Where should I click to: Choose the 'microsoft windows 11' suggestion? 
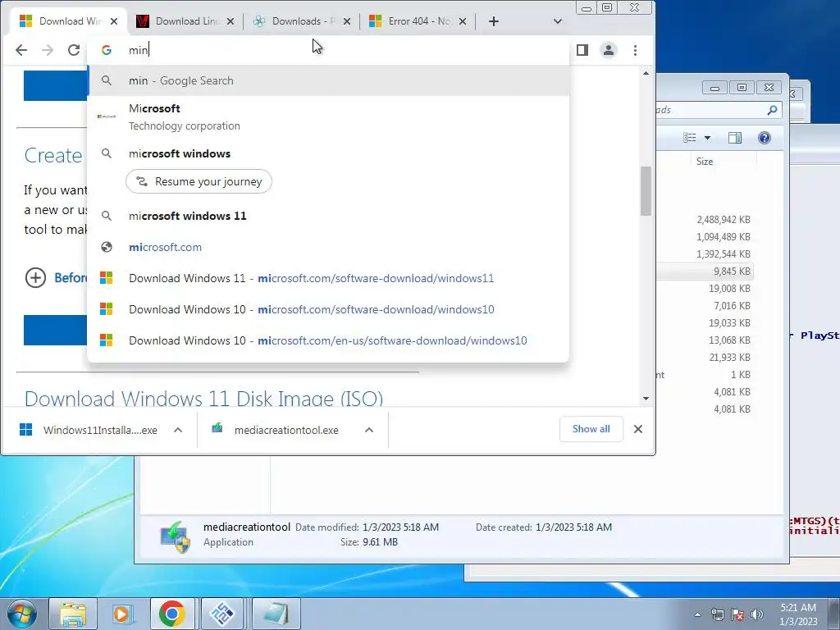(x=328, y=216)
